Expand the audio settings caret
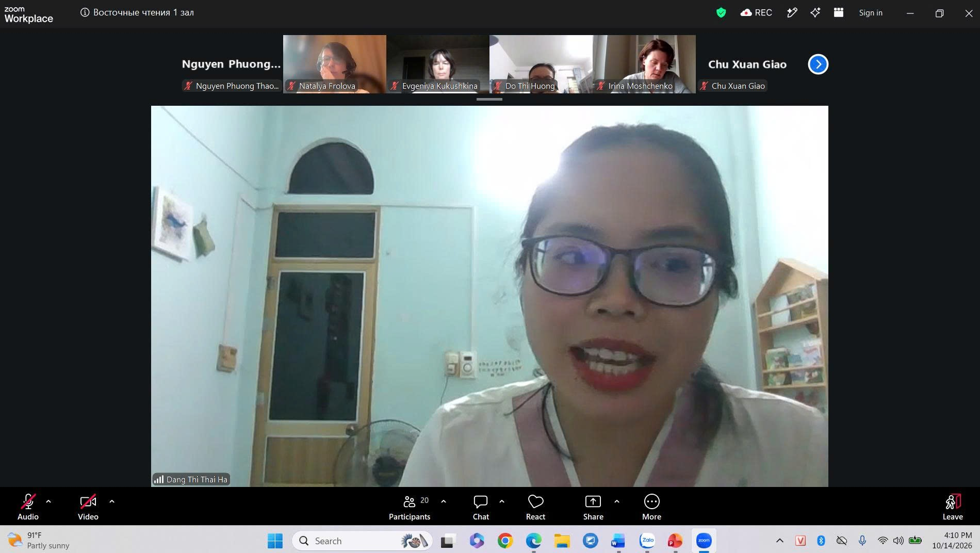 coord(48,501)
